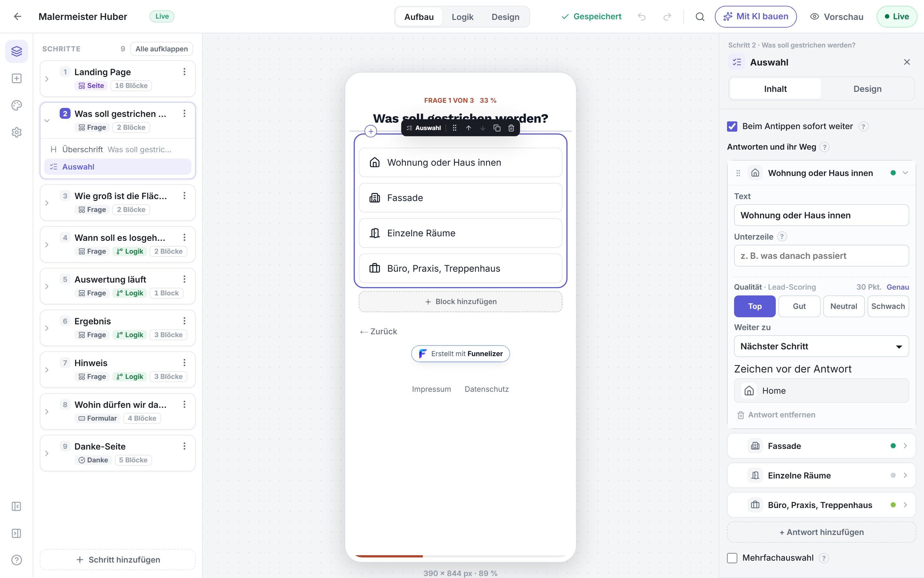Click the redo arrow in top bar

click(667, 16)
